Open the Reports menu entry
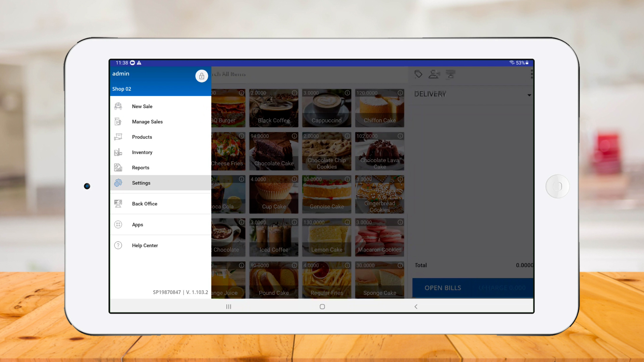 [141, 168]
